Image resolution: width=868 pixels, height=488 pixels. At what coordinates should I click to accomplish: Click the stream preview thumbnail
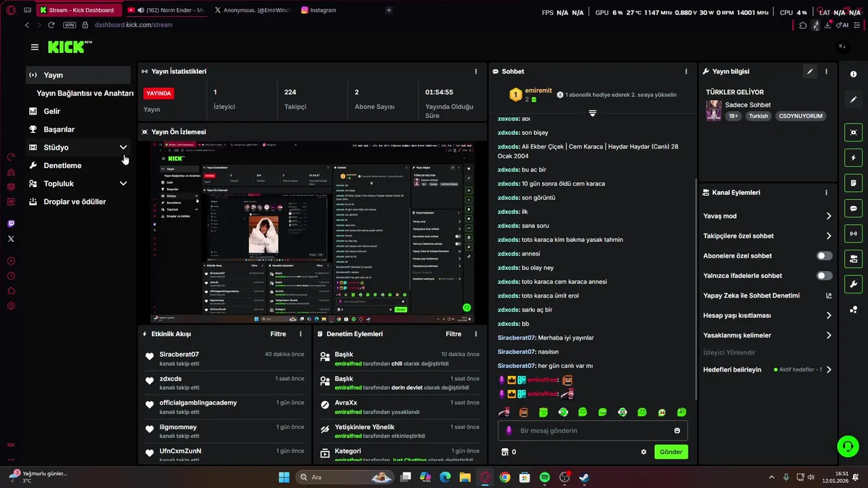click(311, 232)
